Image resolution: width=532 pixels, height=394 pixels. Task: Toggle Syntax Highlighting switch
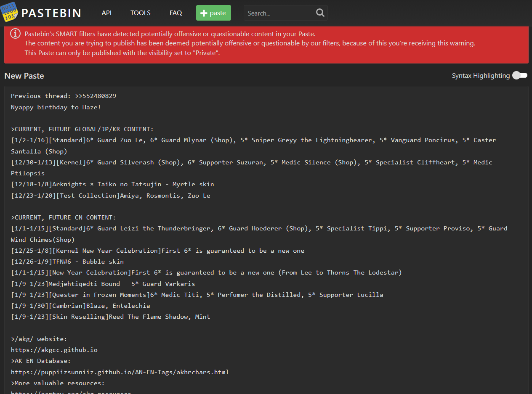(520, 75)
